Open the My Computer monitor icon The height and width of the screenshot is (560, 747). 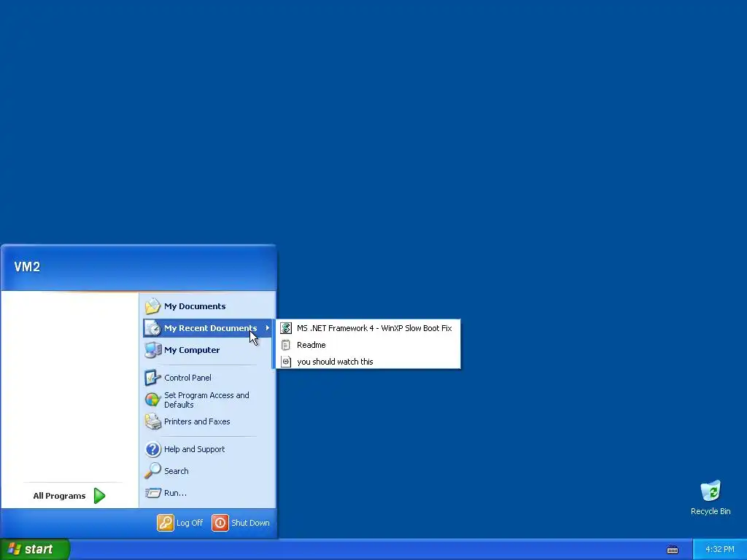pyautogui.click(x=152, y=350)
